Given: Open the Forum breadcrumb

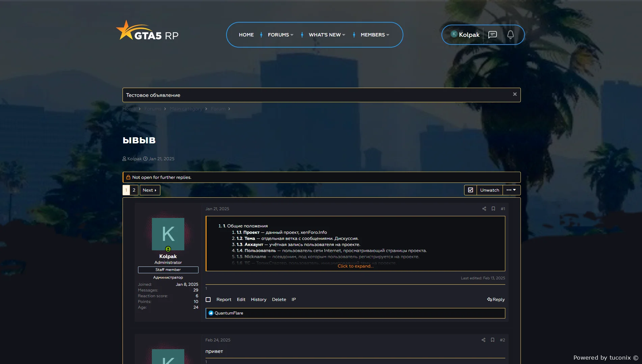Looking at the screenshot, I should pyautogui.click(x=218, y=109).
